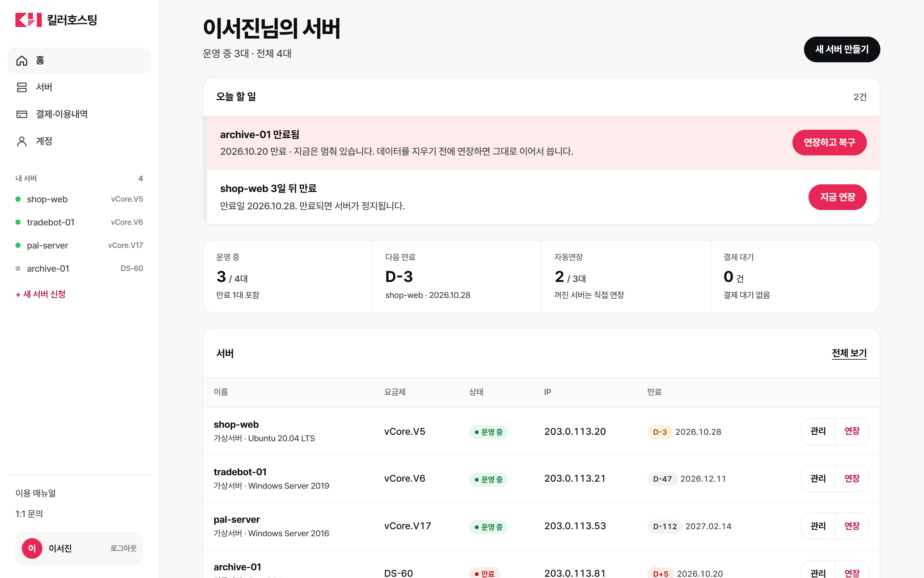Open the 1:1 문의 link
Viewport: 924px width, 578px height.
[x=29, y=514]
